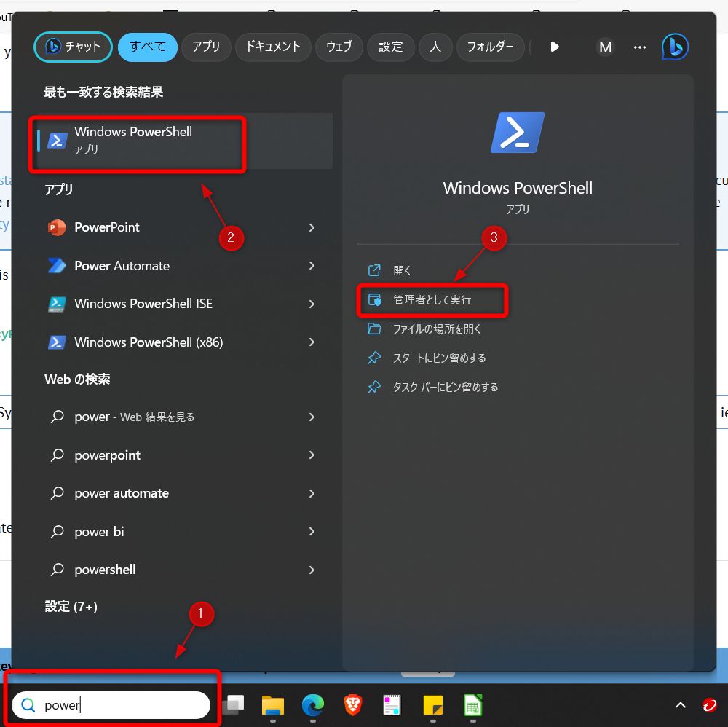Image resolution: width=728 pixels, height=727 pixels.
Task: Click the M account avatar
Action: pos(605,47)
